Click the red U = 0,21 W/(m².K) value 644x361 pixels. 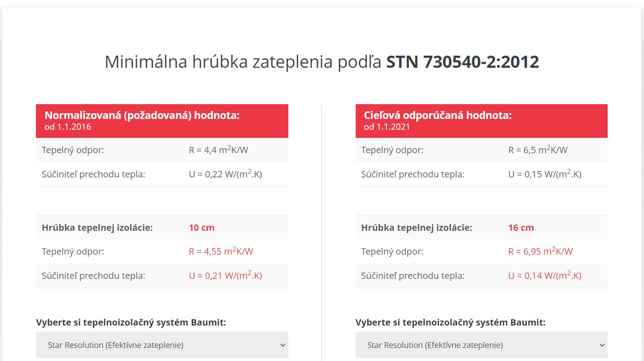click(225, 276)
